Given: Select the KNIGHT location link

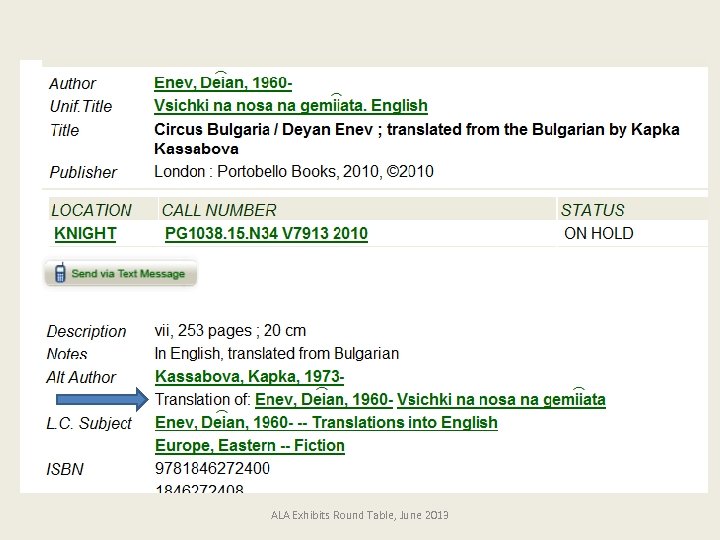Looking at the screenshot, I should [85, 234].
